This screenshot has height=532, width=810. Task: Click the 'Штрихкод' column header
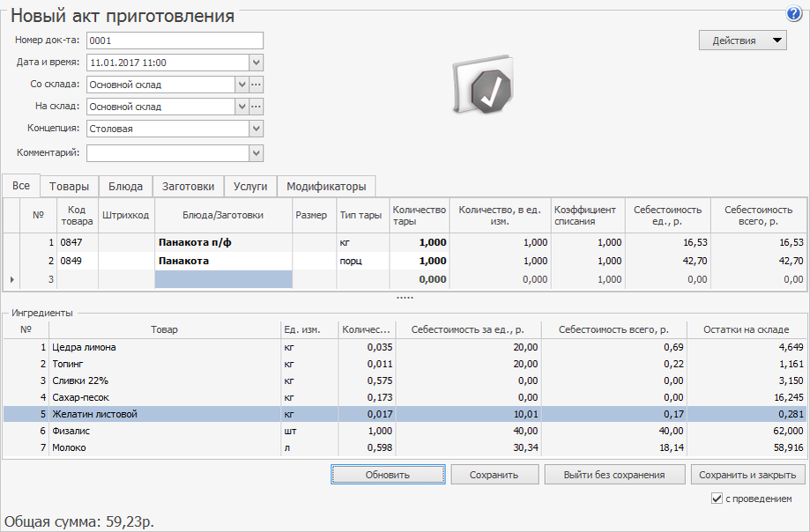pos(126,215)
